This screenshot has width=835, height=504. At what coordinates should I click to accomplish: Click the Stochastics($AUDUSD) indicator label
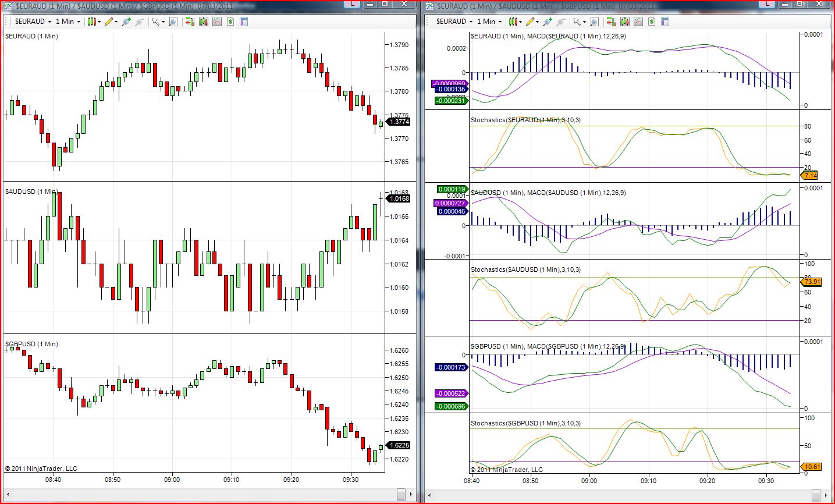pyautogui.click(x=525, y=269)
